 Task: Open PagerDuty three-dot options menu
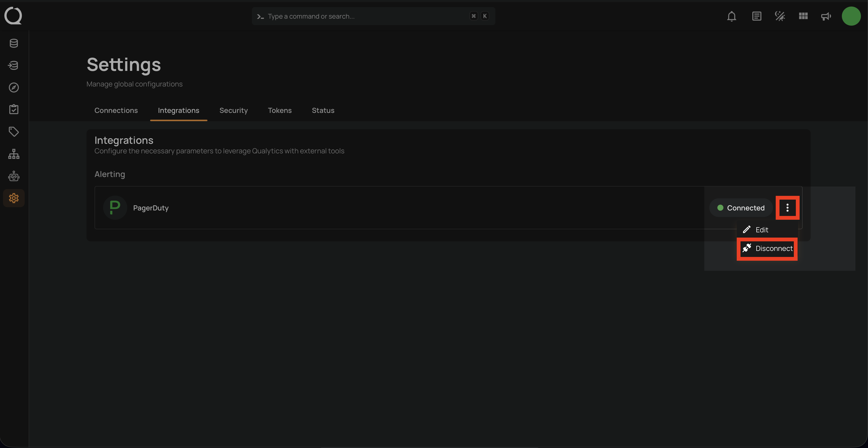[787, 208]
